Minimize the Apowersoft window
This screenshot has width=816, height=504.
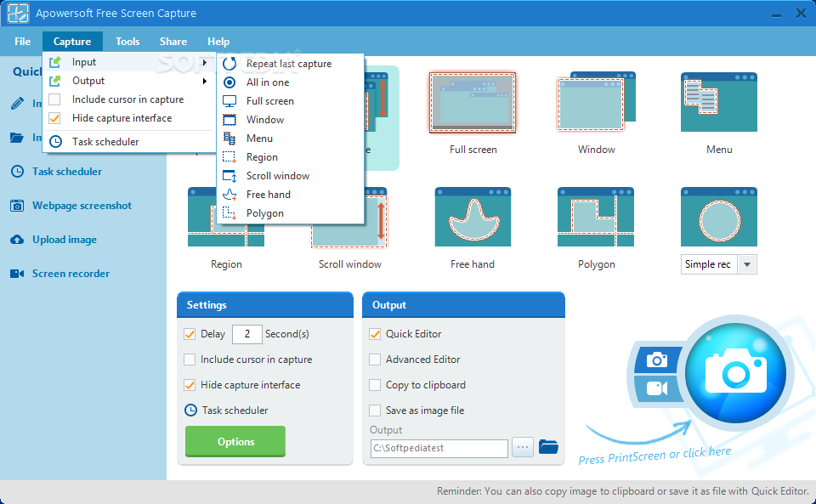(776, 14)
